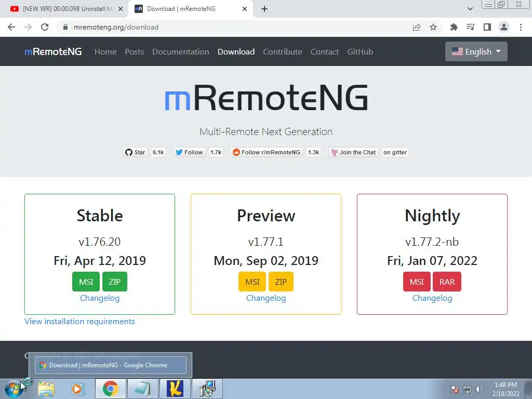
Task: Click the v1.77.2-nb version text
Action: (432, 242)
